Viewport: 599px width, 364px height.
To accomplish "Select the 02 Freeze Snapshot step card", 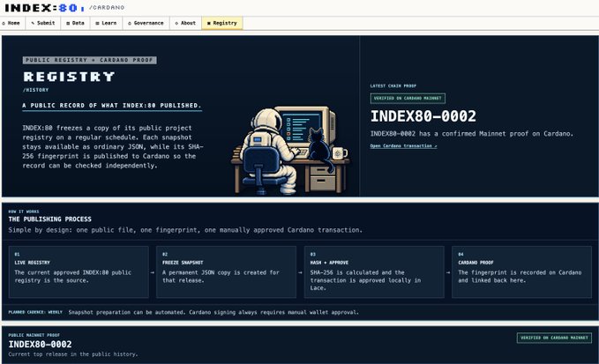I will [x=226, y=272].
